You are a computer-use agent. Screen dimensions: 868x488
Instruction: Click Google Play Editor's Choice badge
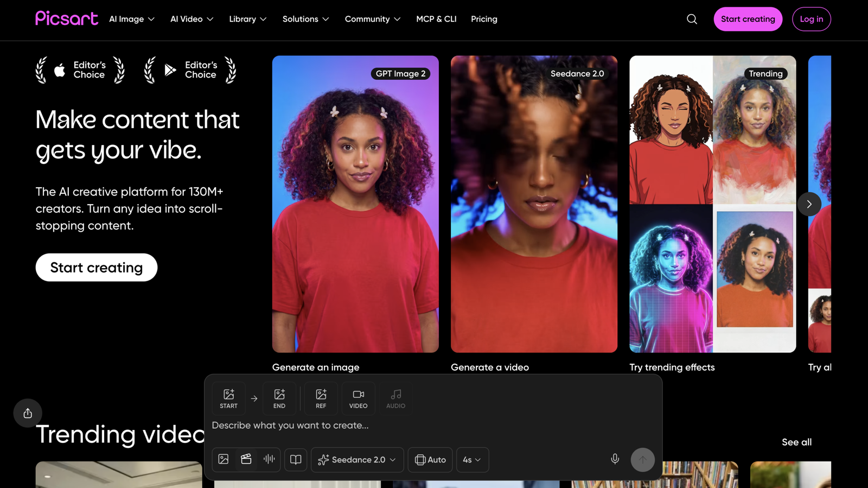[x=190, y=70]
